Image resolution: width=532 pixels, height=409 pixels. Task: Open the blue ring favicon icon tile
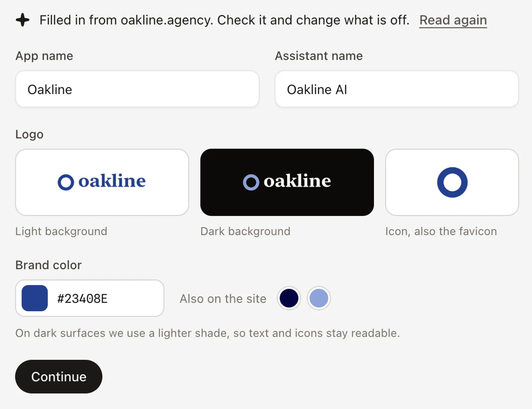pos(452,182)
